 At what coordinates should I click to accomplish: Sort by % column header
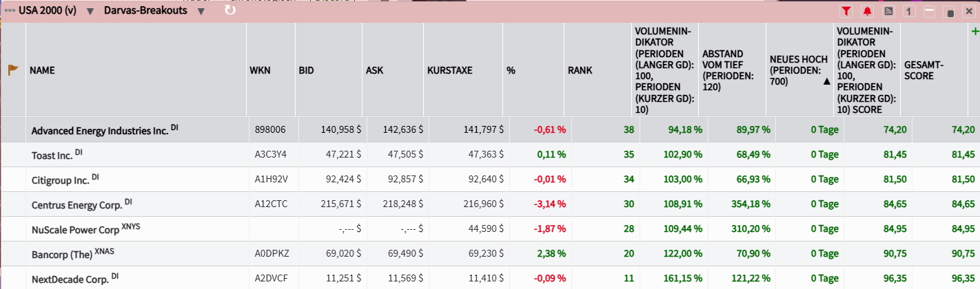[x=511, y=70]
